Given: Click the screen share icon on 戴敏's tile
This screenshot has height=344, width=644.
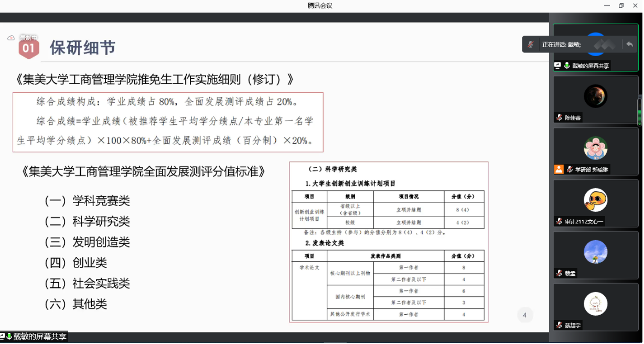Looking at the screenshot, I should pyautogui.click(x=558, y=66).
